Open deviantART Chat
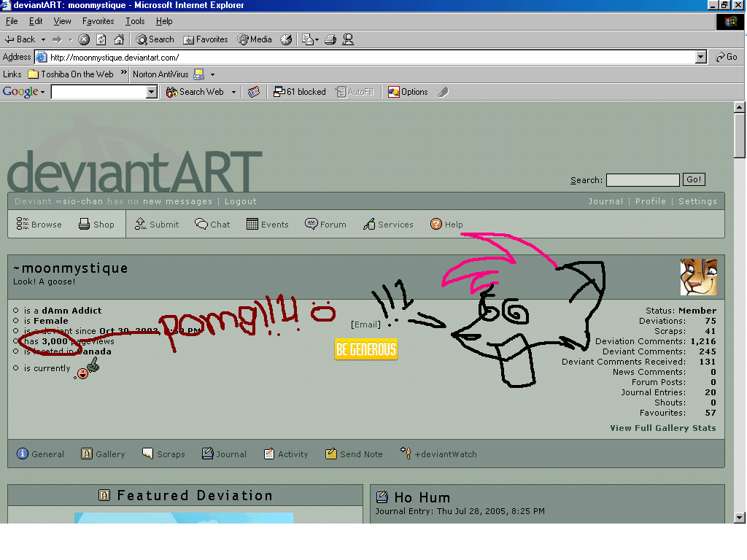This screenshot has width=747, height=560. tap(212, 225)
